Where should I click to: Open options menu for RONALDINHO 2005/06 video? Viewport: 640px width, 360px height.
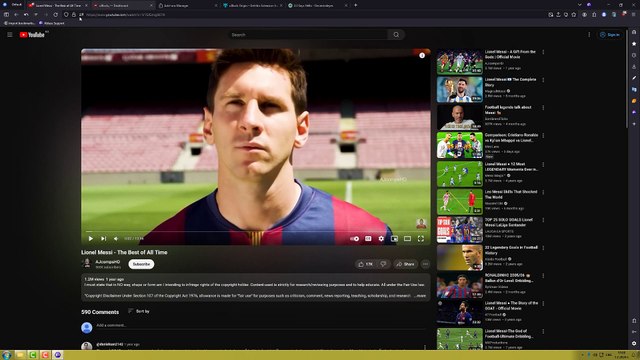click(543, 276)
